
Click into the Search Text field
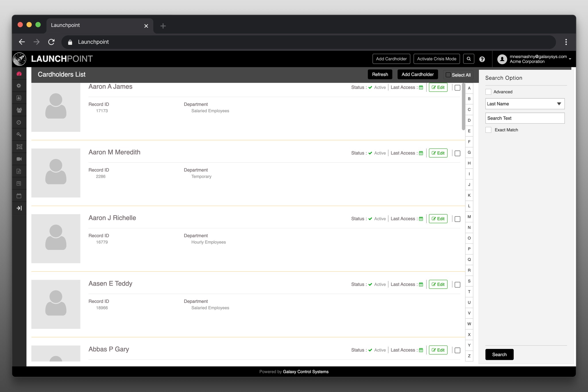[x=525, y=118]
